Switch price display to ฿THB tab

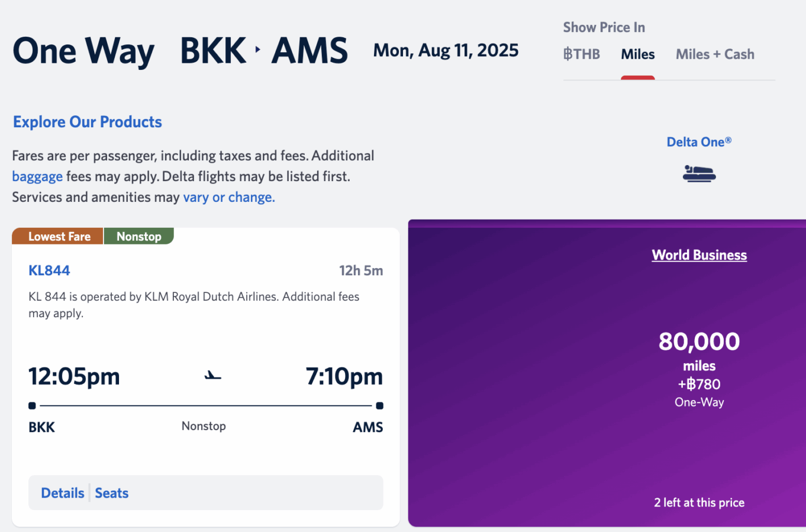(581, 54)
